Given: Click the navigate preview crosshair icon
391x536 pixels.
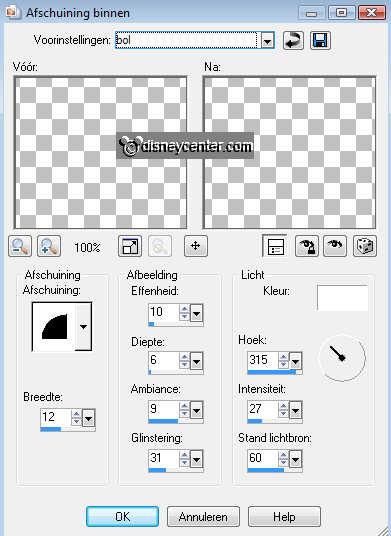Looking at the screenshot, I should point(196,246).
